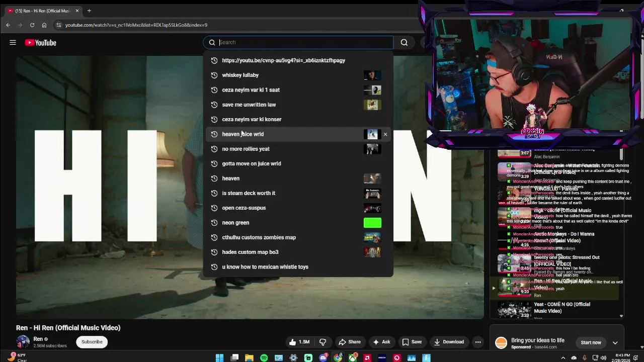
Task: Like the video with 1.5M thumbs up
Action: (299, 342)
